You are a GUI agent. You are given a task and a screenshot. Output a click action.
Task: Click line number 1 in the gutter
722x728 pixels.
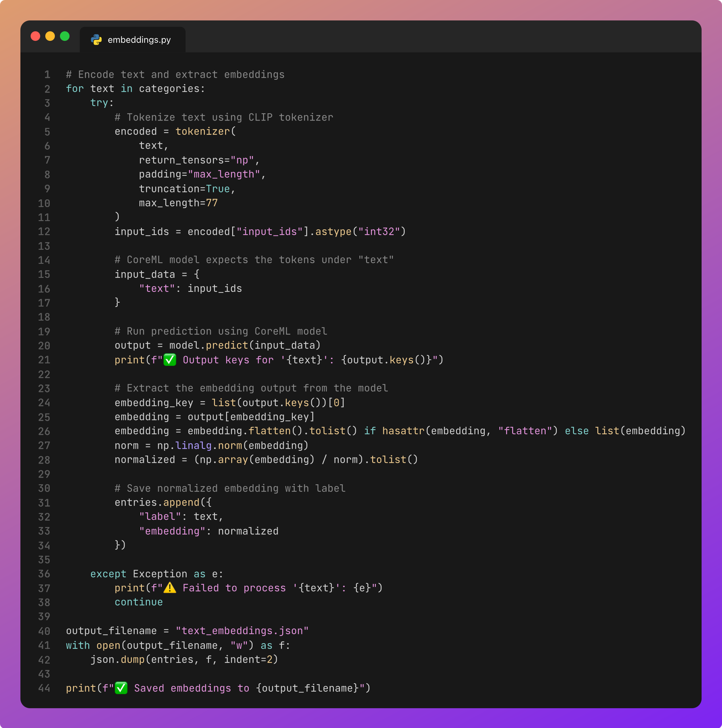[47, 75]
